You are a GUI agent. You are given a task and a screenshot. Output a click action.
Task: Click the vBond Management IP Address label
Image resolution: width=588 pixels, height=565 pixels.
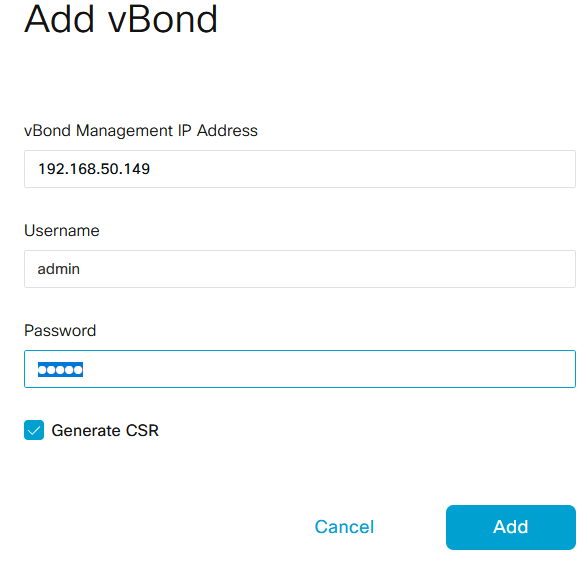(141, 131)
